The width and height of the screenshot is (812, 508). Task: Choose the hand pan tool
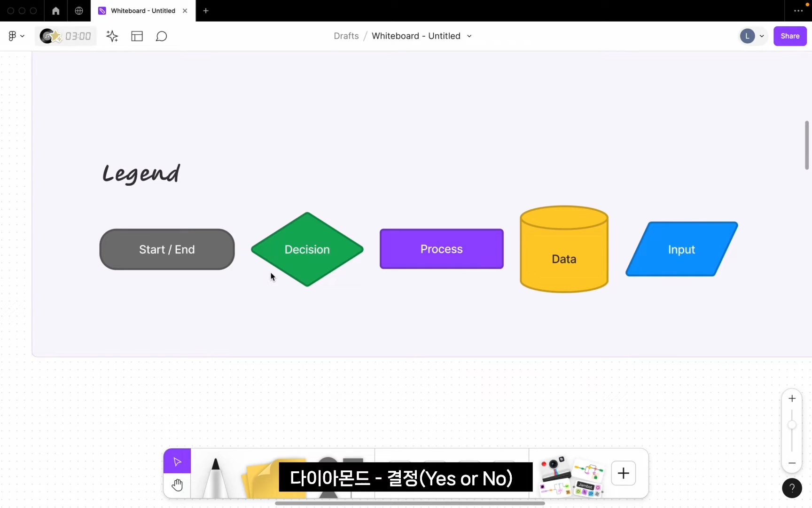(x=177, y=485)
